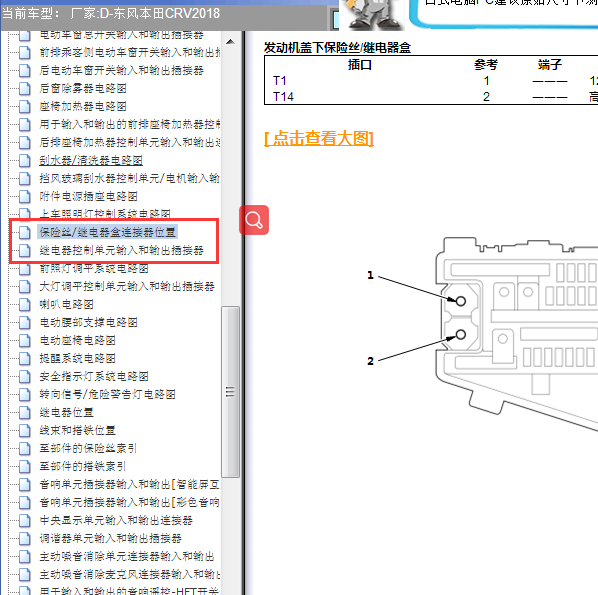Click document icon beside 线束和搭铁位置
The image size is (598, 595).
(24, 430)
